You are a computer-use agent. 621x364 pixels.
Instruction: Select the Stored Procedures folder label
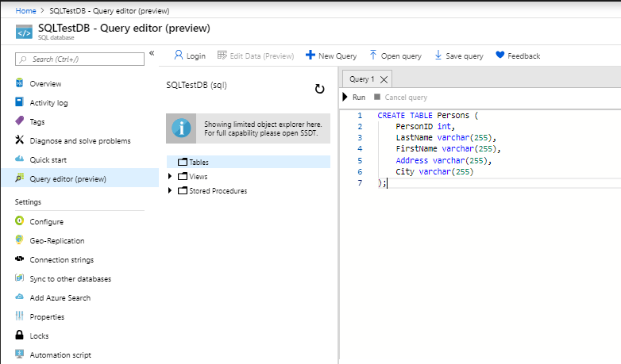click(218, 190)
